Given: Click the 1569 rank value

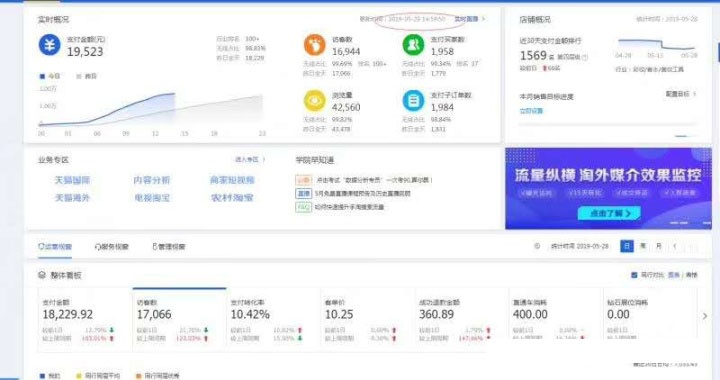Looking at the screenshot, I should [x=533, y=56].
